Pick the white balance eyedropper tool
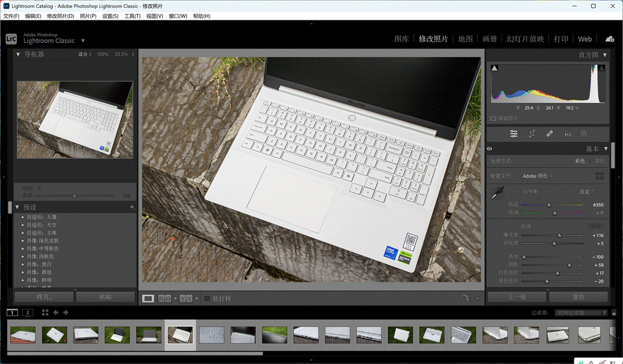This screenshot has height=364, width=623. coord(498,193)
